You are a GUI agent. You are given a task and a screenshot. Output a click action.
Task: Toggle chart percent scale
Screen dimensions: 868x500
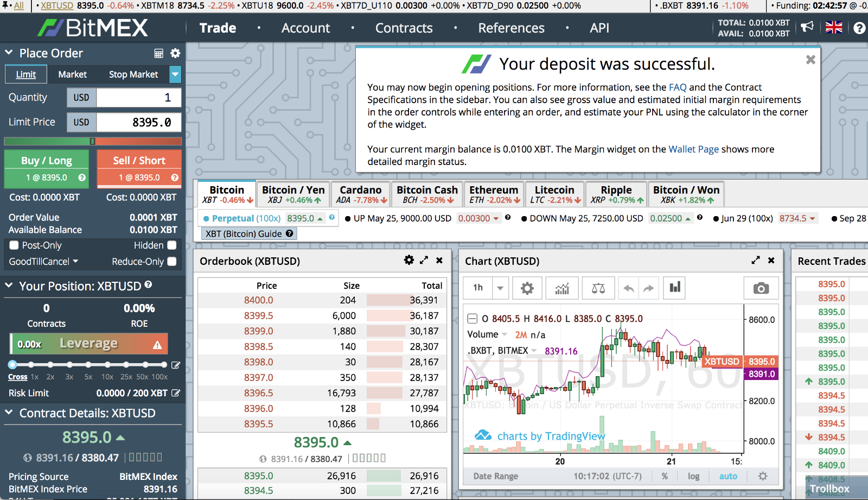(x=665, y=476)
